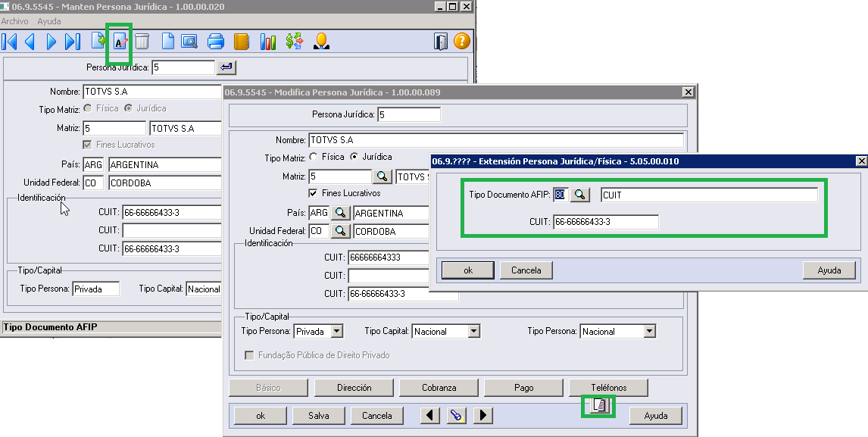Open the bar chart icon

pos(268,42)
